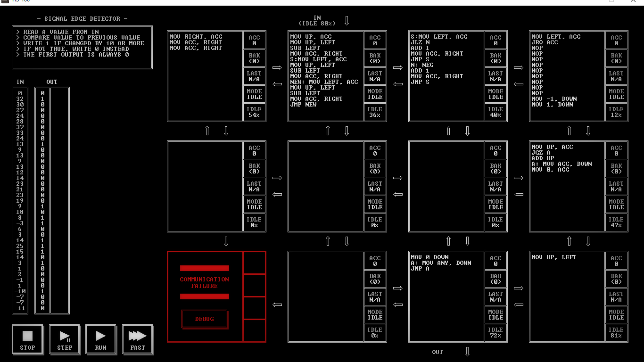Click the 'A: MOV ACC, DOWN' line
This screenshot has width=644, height=362.
[561, 164]
